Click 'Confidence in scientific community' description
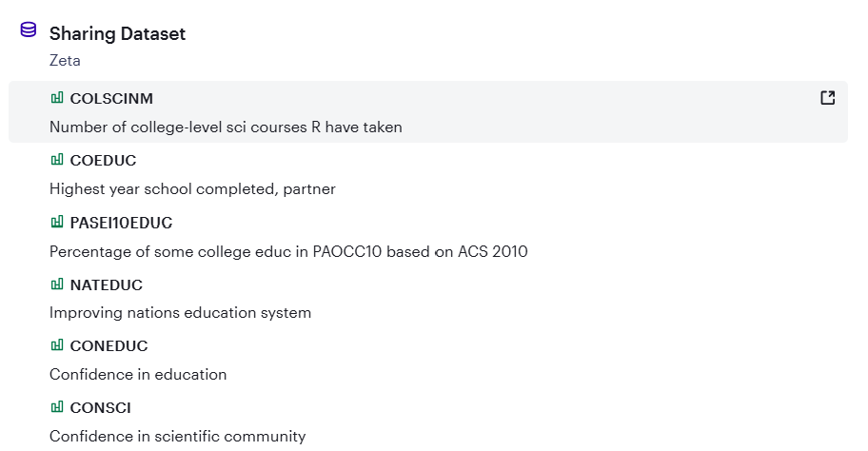Viewport: 868px width, 451px height. (x=177, y=436)
